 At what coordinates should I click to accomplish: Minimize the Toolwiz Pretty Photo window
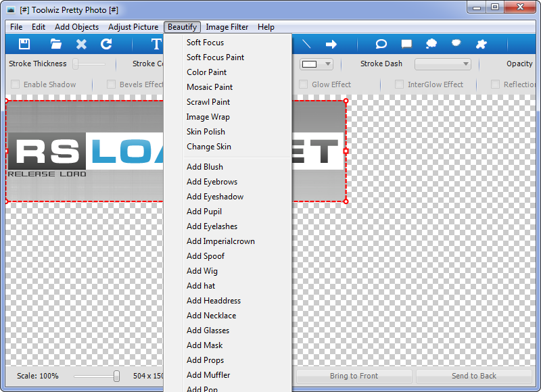pos(477,7)
